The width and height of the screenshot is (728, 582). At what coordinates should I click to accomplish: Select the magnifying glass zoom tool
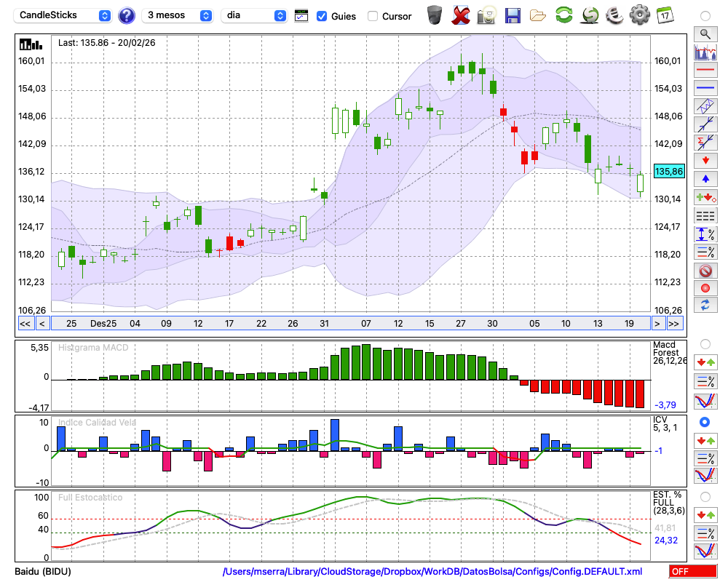click(705, 33)
